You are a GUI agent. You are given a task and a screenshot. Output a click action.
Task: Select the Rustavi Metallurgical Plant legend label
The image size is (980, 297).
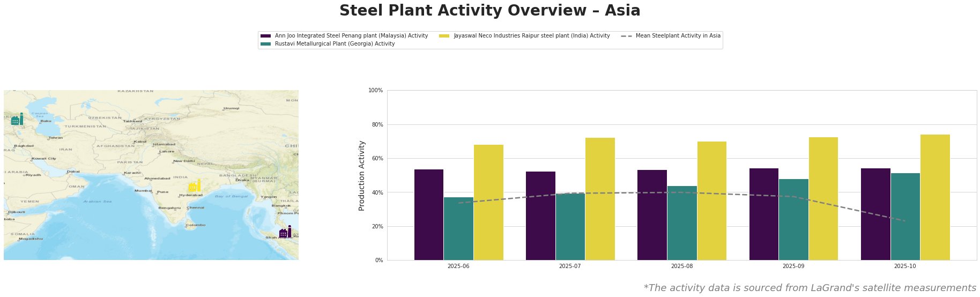335,44
